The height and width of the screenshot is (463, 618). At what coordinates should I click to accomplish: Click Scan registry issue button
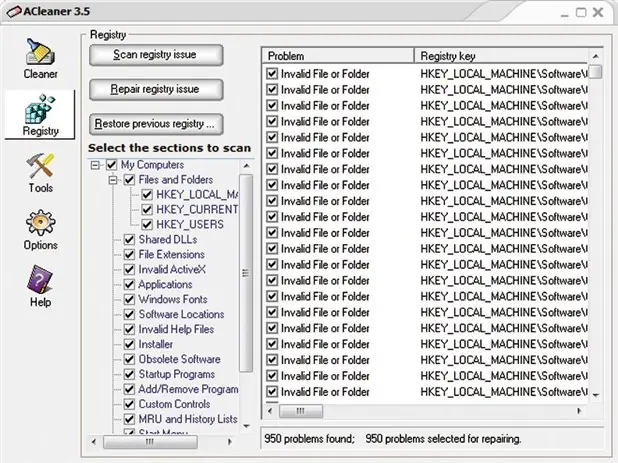(156, 55)
